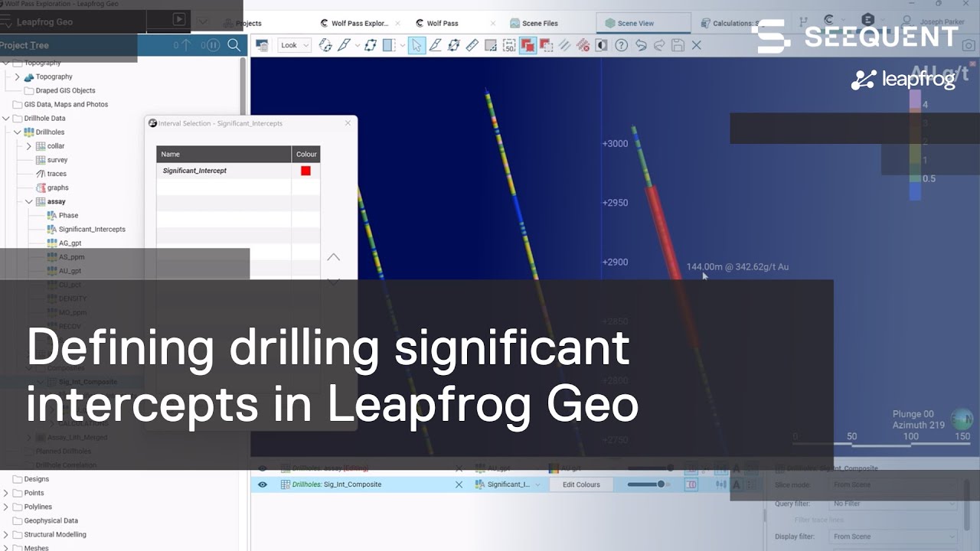Open the Look view dropdown

click(x=294, y=45)
